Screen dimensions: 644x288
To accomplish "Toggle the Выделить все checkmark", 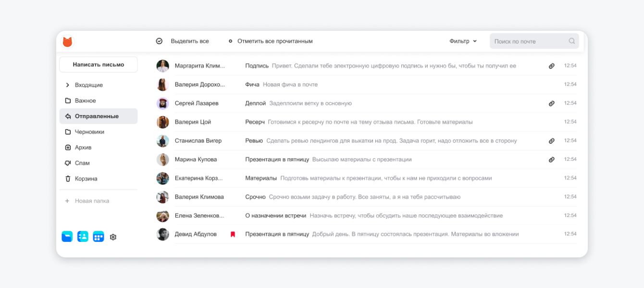I will [160, 41].
